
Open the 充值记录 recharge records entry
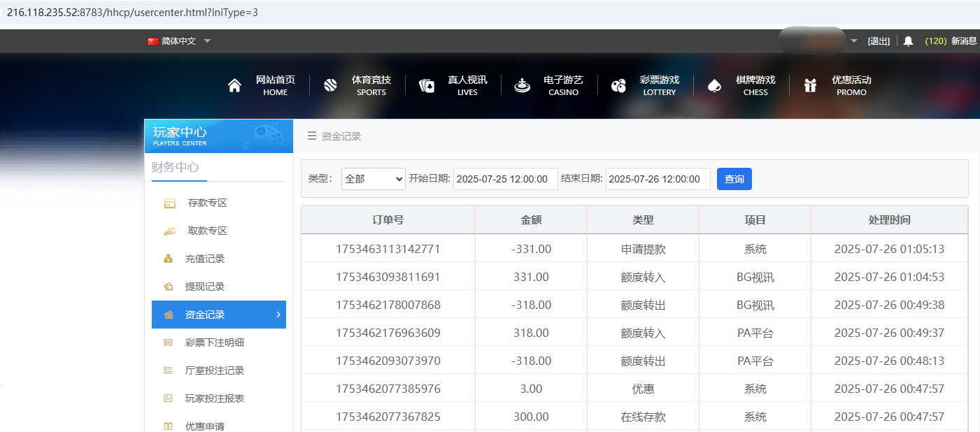coord(168,258)
